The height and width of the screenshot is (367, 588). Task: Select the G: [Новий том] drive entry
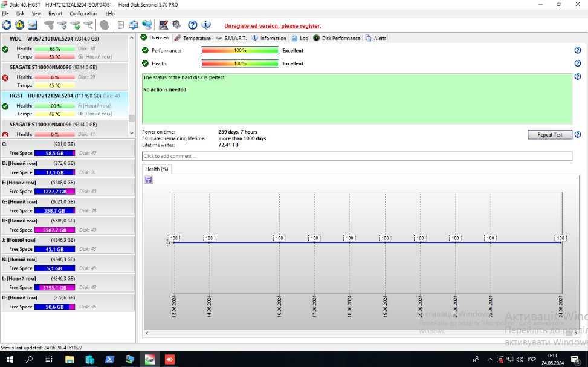tap(68, 206)
